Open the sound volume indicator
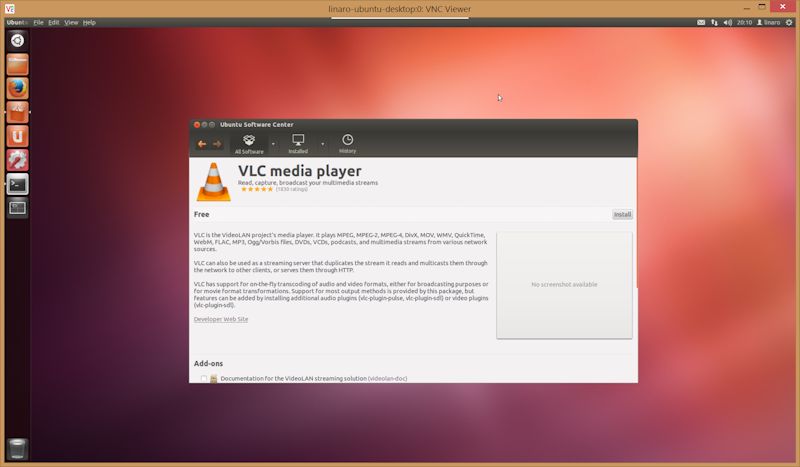 pyautogui.click(x=728, y=22)
